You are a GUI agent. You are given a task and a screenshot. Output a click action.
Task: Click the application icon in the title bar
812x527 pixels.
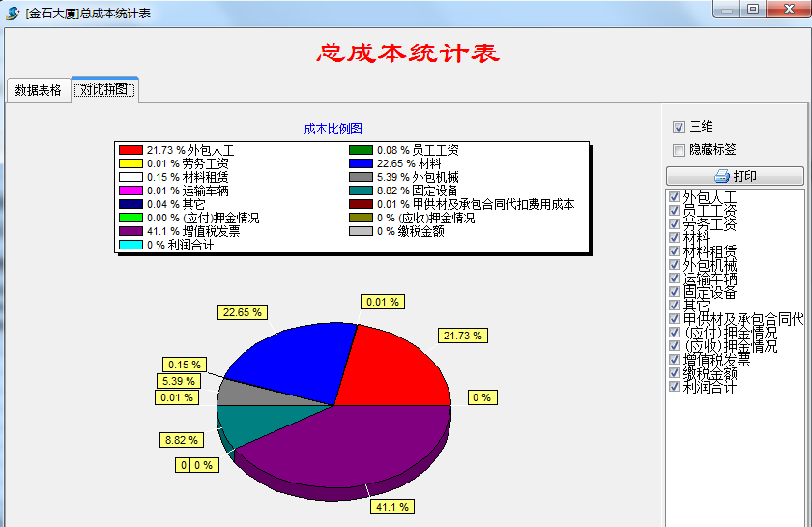[x=13, y=13]
